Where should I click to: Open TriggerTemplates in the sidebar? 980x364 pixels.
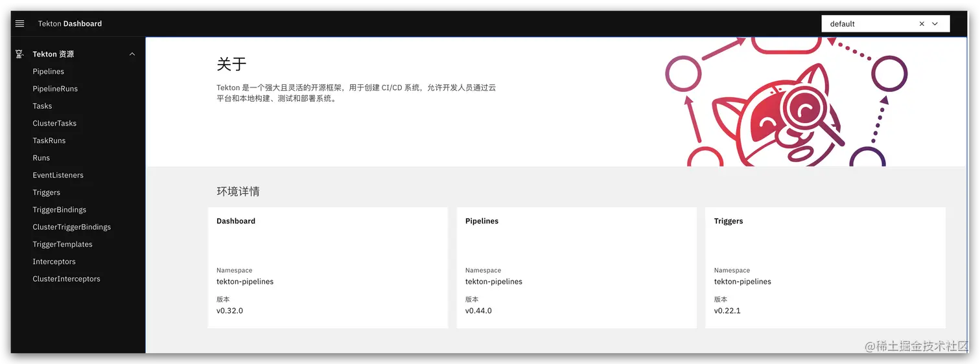(x=63, y=244)
